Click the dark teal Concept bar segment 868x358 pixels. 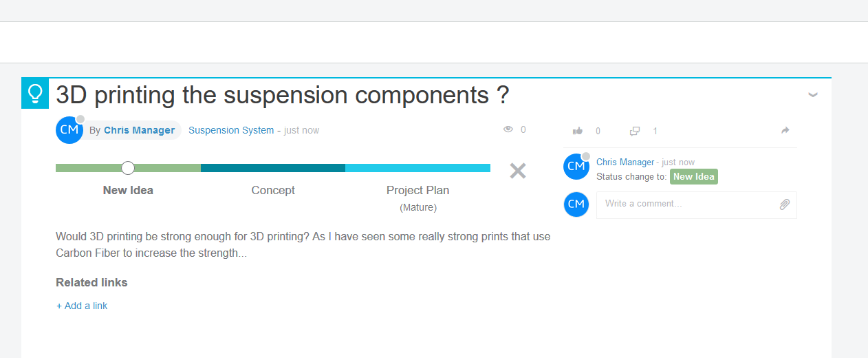(273, 168)
